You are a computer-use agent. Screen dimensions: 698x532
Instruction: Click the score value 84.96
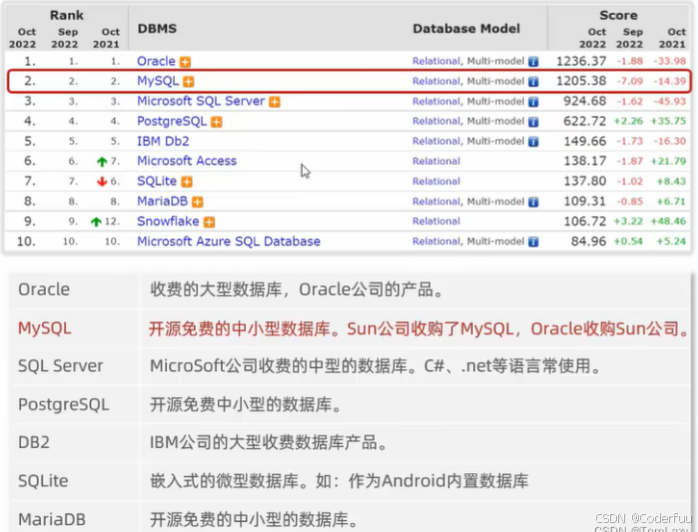click(x=588, y=241)
